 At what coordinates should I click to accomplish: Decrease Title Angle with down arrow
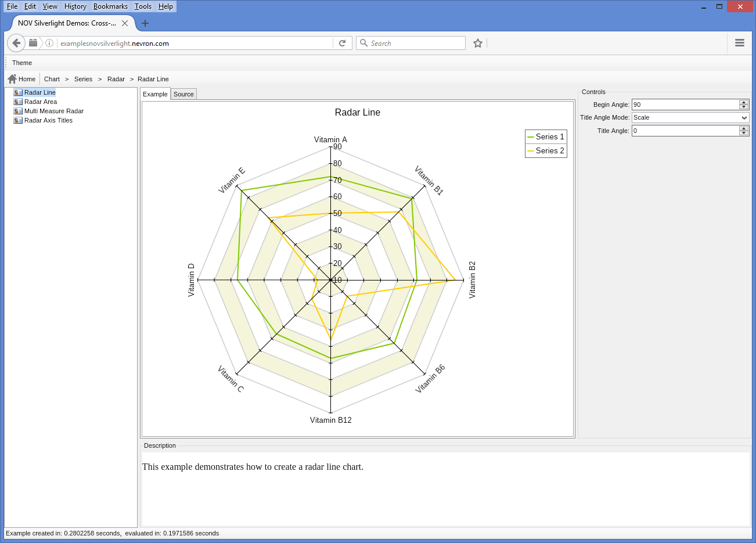point(744,133)
